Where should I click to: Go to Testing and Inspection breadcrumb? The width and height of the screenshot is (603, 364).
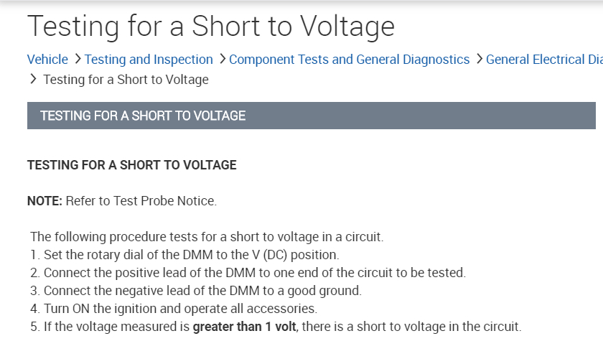pyautogui.click(x=149, y=60)
